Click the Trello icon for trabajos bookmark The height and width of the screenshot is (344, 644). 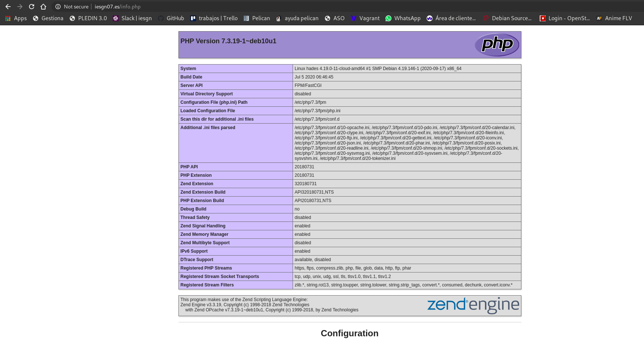click(x=193, y=18)
